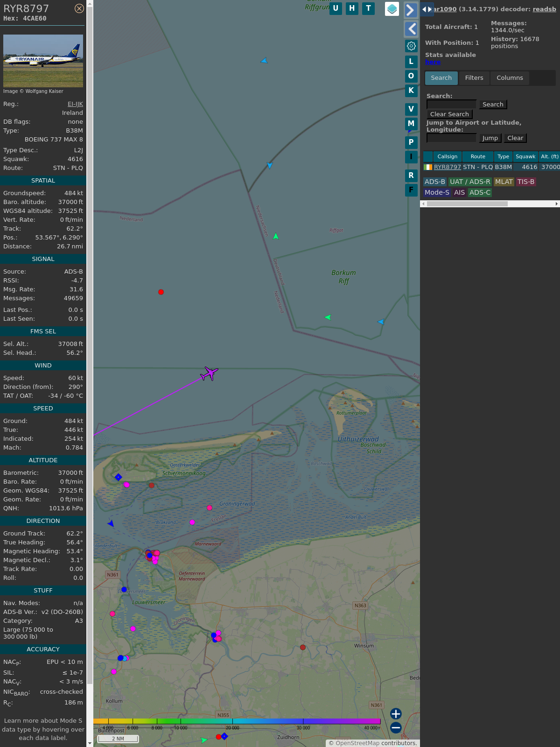The image size is (560, 747).
Task: Toggle sidebar width double-arrow button
Action: click(427, 9)
